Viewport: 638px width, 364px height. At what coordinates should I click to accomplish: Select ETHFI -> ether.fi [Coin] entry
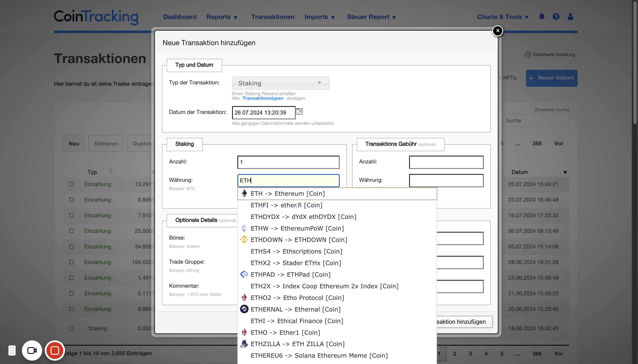pos(337,205)
